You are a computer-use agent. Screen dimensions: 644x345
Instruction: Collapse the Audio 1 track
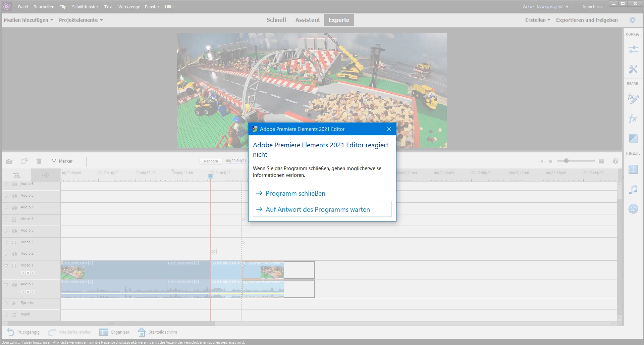tap(6, 284)
